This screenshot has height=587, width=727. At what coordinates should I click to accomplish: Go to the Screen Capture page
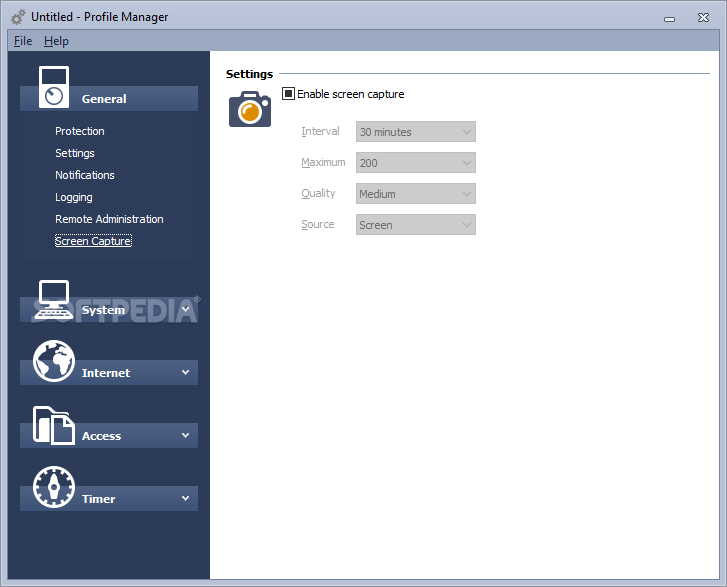pyautogui.click(x=93, y=241)
